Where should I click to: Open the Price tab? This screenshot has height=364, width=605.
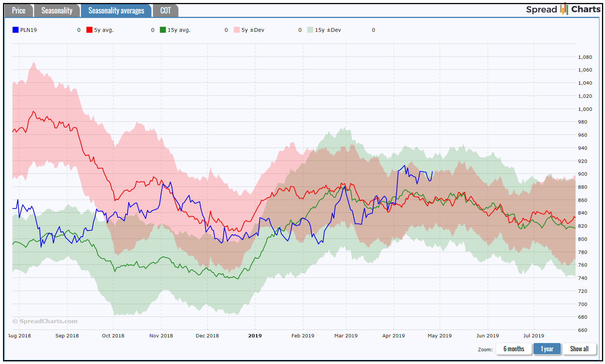point(19,11)
